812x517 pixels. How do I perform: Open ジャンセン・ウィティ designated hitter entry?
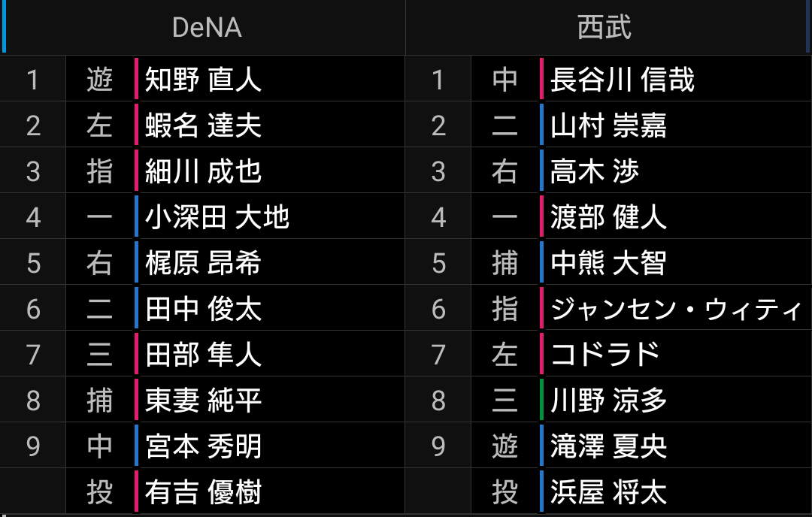point(675,309)
